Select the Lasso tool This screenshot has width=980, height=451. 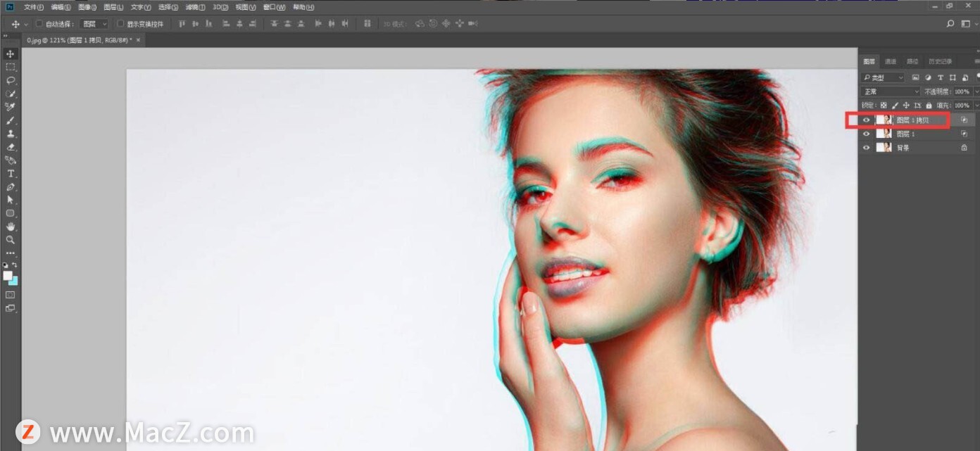(10, 80)
